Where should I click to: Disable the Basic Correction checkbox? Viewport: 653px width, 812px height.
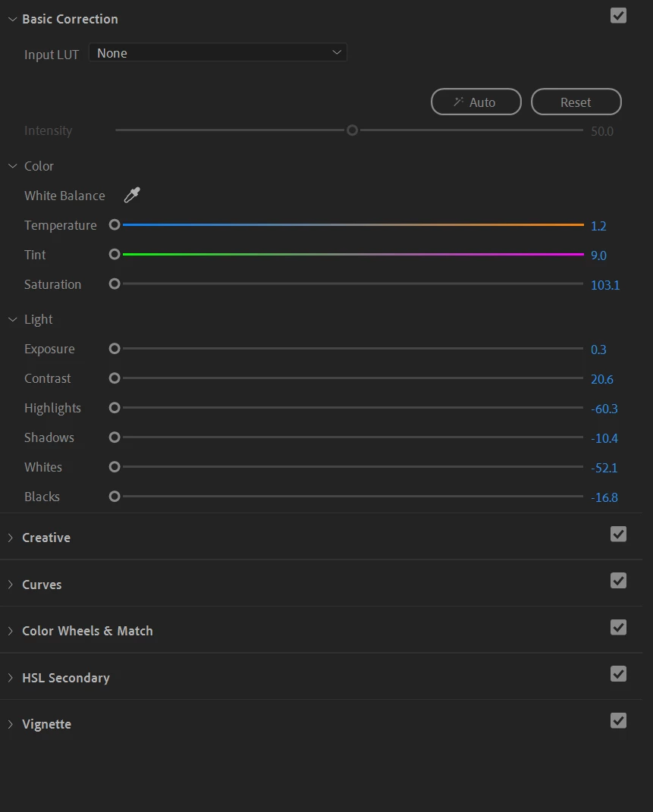coord(618,15)
